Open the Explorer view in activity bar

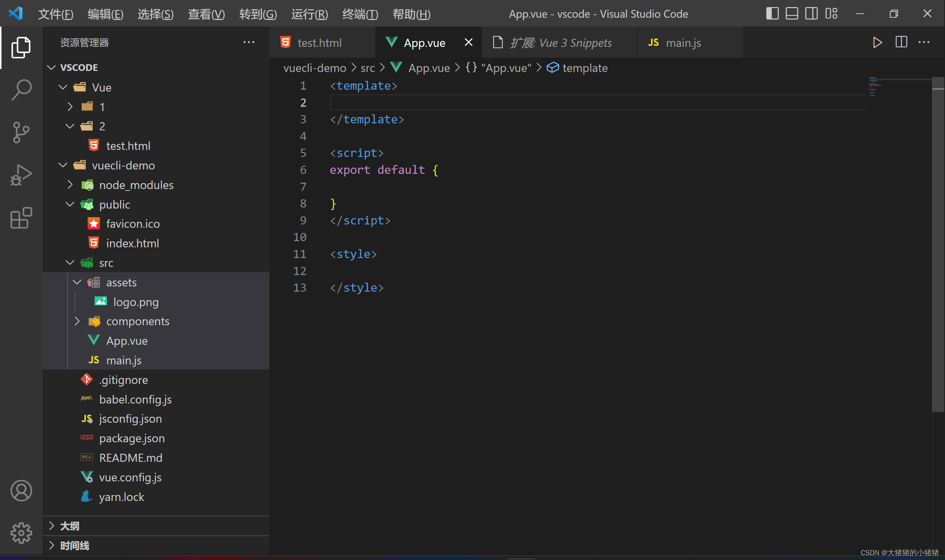[21, 47]
